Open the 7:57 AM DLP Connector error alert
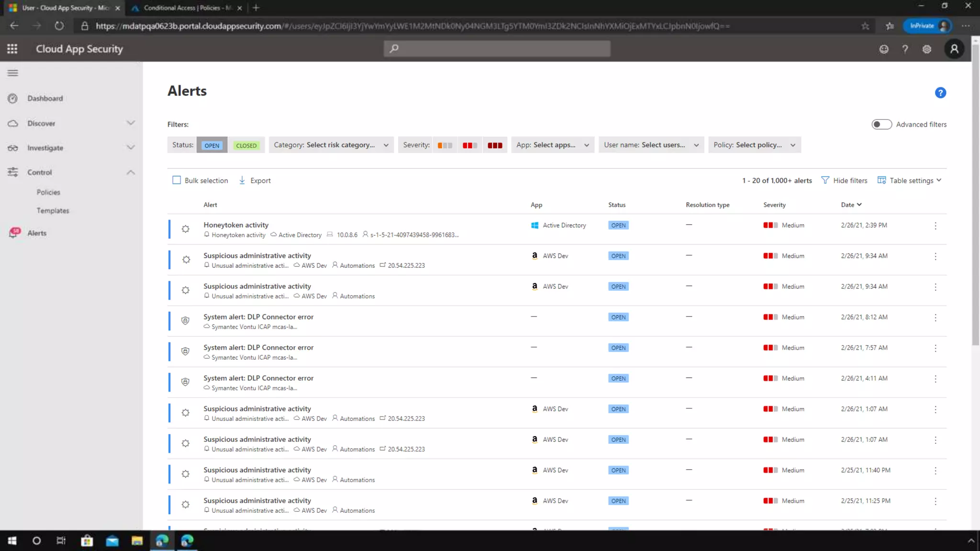 click(258, 347)
